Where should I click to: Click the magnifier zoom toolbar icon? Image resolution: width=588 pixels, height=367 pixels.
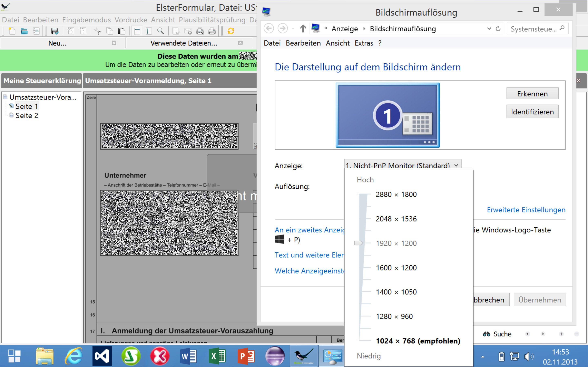coord(160,31)
